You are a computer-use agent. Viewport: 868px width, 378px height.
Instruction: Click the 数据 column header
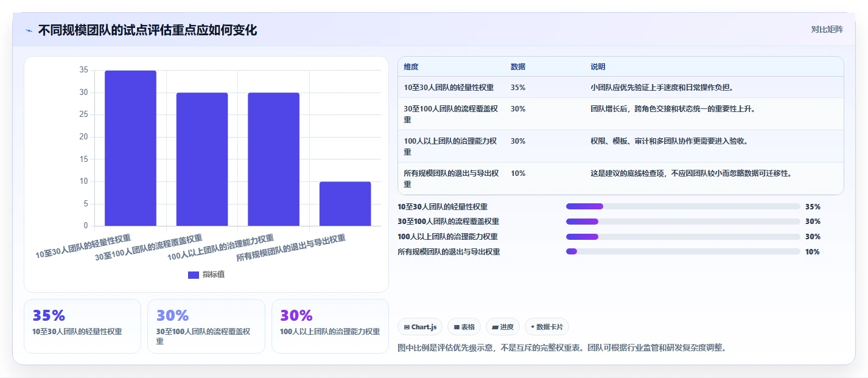click(x=518, y=67)
